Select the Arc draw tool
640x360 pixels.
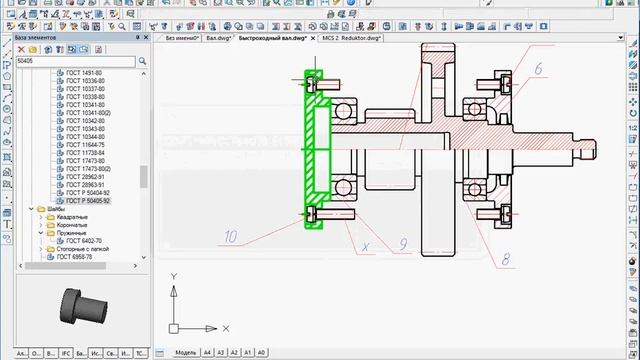7,98
